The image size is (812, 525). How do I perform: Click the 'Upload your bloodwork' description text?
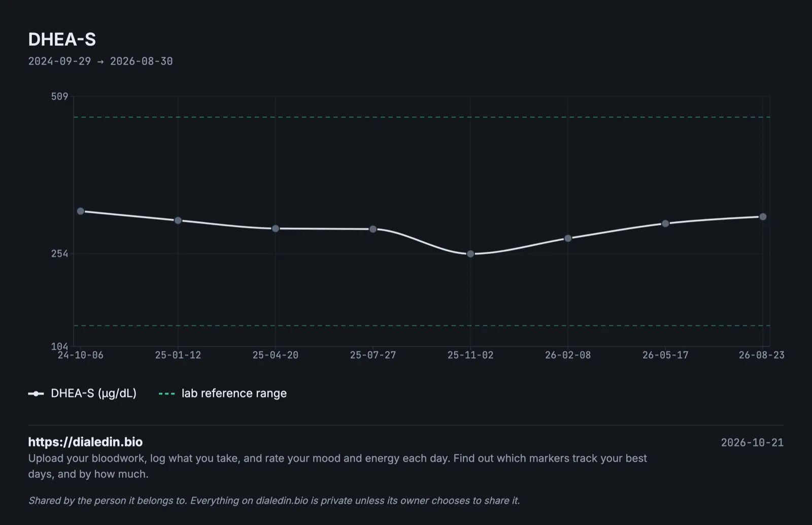coord(337,466)
